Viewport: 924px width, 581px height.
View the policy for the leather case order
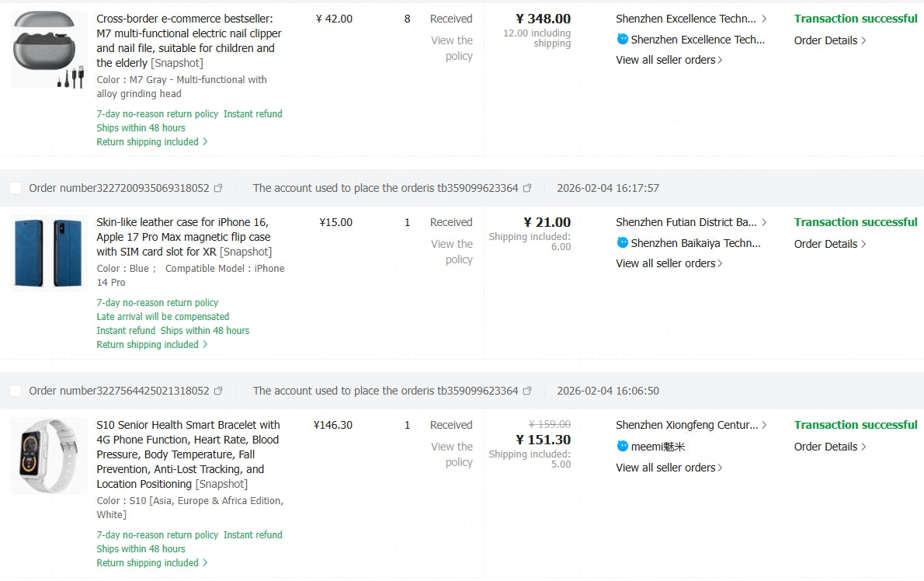452,252
